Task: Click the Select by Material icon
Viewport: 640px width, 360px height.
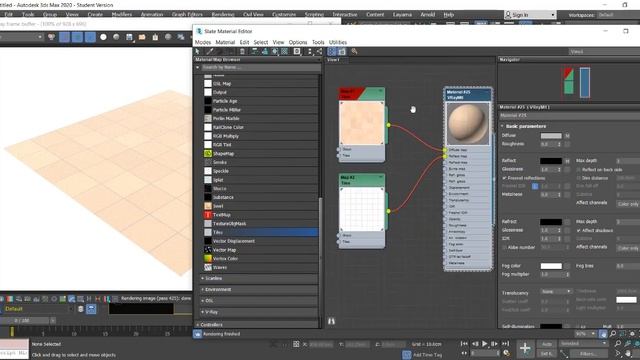Action: [x=354, y=51]
